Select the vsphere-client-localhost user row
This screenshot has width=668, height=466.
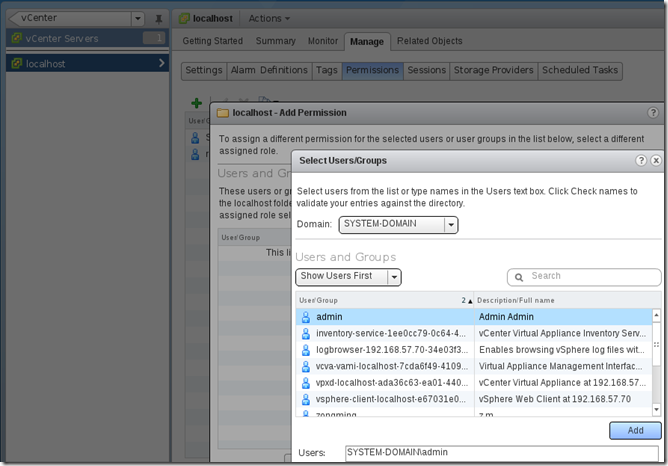click(474, 400)
